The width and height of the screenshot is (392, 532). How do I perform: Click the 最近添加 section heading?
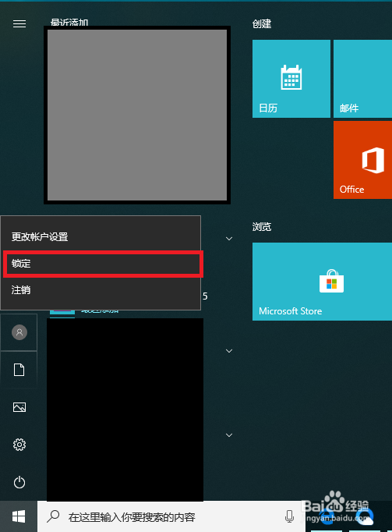tap(69, 23)
